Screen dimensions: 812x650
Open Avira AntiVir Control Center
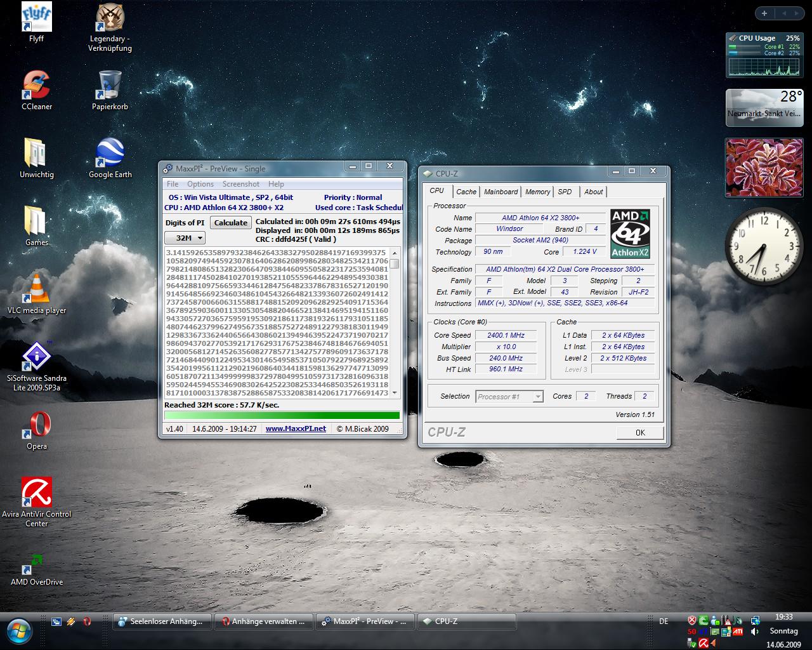pyautogui.click(x=37, y=502)
